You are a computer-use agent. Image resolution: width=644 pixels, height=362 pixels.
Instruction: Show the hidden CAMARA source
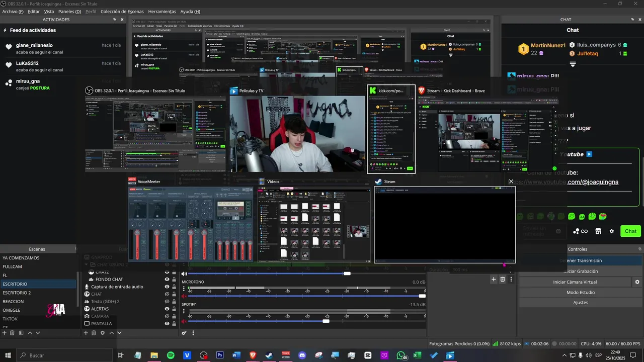coord(167,316)
